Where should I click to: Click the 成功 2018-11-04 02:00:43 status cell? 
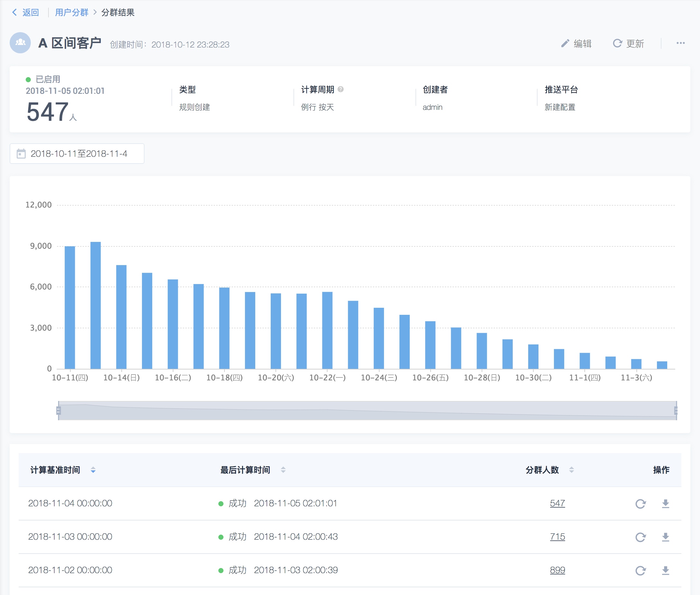(278, 537)
